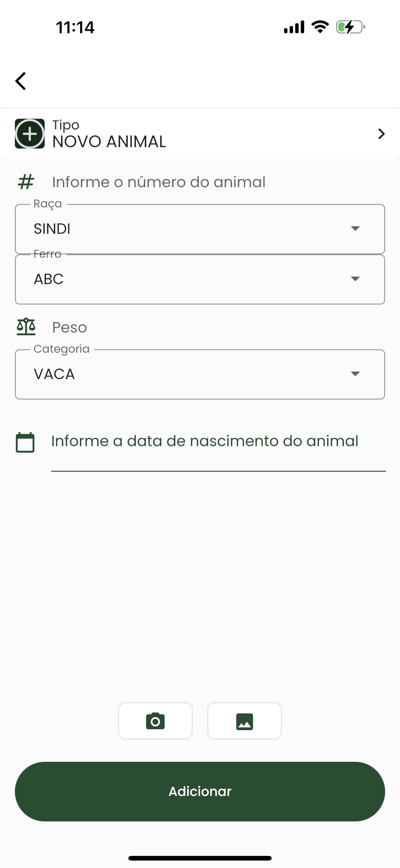Screen dimensions: 400x868
Task: Open camera to take animal photo
Action: tap(155, 721)
